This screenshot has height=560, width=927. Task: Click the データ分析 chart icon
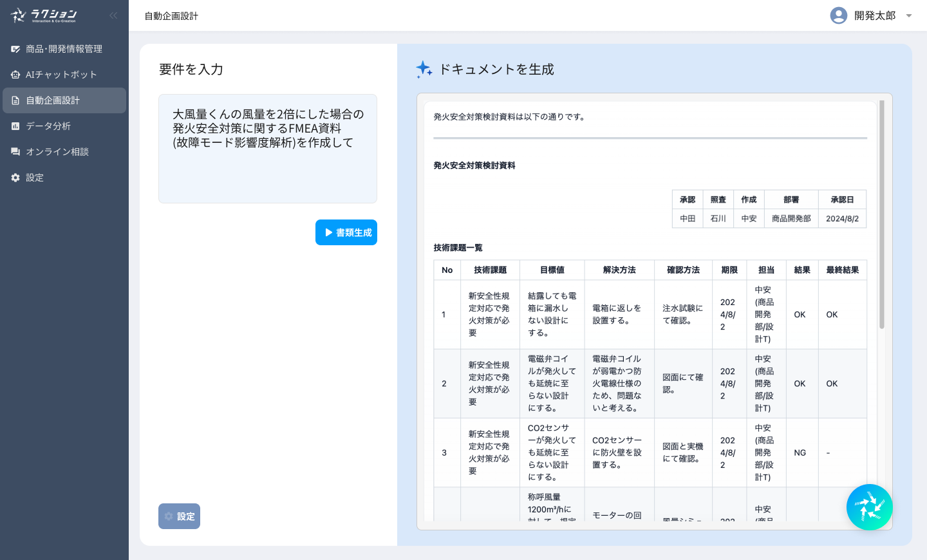(x=15, y=126)
